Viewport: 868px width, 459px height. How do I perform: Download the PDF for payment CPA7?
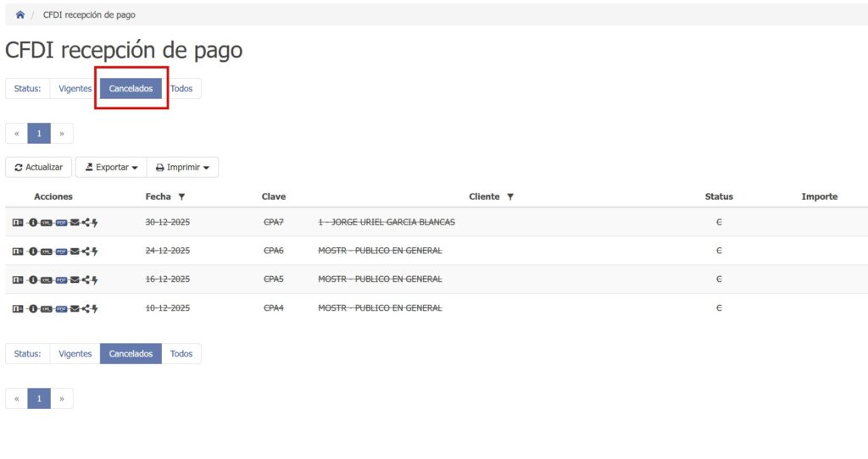[60, 222]
